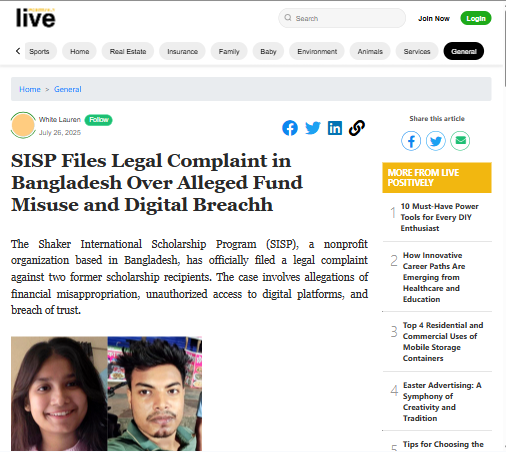Share article on LinkedIn
The image size is (506, 452).
coord(335,128)
